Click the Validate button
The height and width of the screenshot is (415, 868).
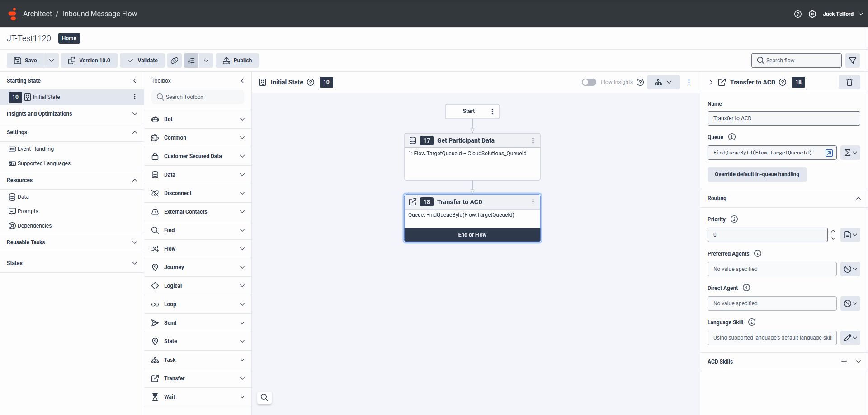tap(142, 60)
